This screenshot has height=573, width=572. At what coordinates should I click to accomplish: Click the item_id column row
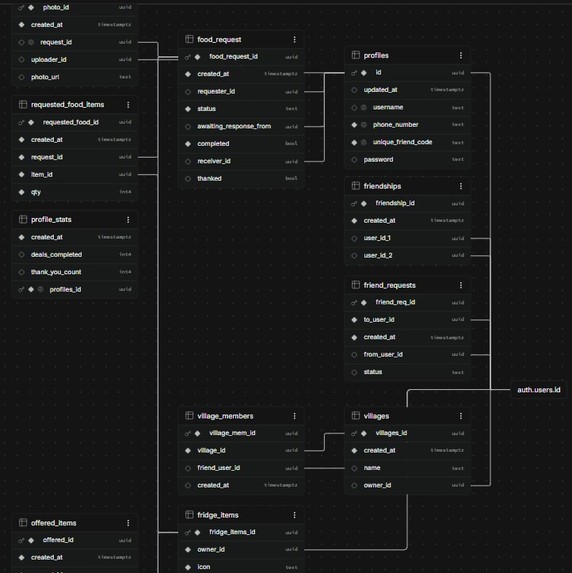click(75, 175)
